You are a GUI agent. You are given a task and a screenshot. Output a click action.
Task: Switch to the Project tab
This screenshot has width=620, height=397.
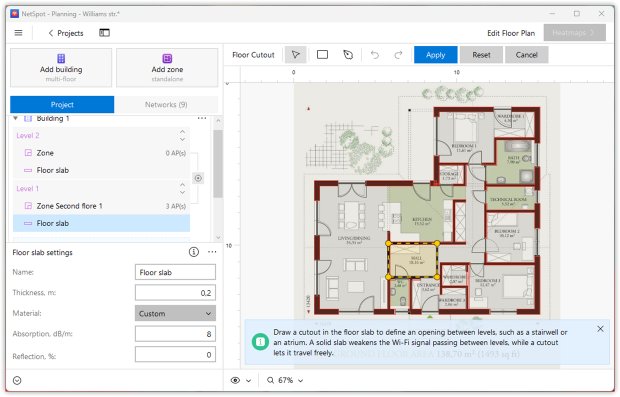pyautogui.click(x=62, y=104)
